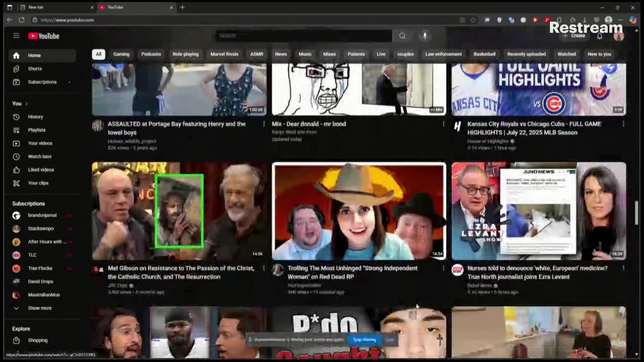Image resolution: width=644 pixels, height=362 pixels.
Task: Click the browser back arrow
Action: 10,20
